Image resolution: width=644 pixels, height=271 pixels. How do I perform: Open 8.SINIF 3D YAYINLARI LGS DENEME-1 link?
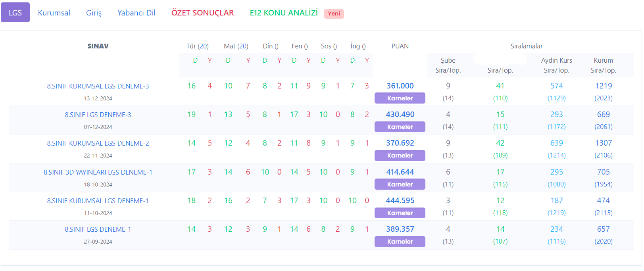pos(98,172)
